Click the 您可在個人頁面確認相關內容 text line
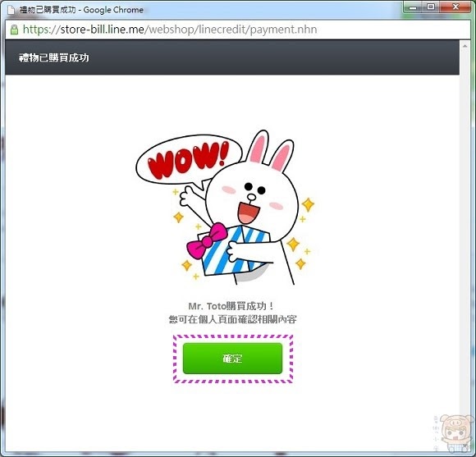This screenshot has width=476, height=457. [x=232, y=319]
